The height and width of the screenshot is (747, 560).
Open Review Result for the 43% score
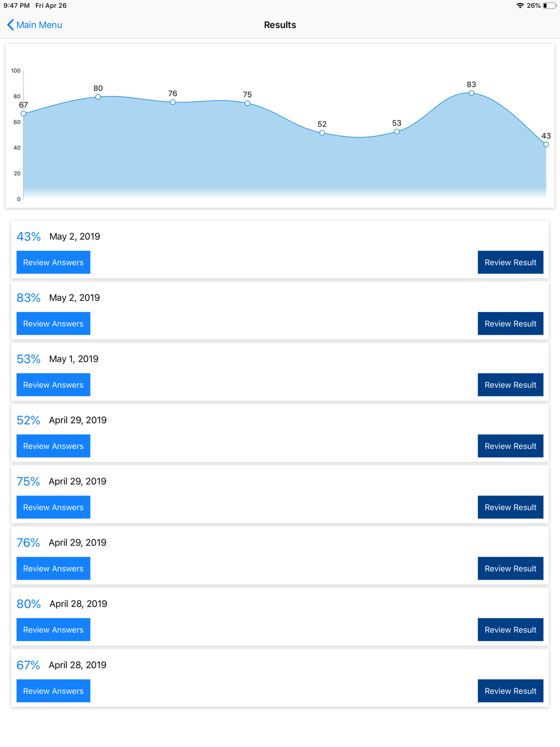(x=510, y=263)
